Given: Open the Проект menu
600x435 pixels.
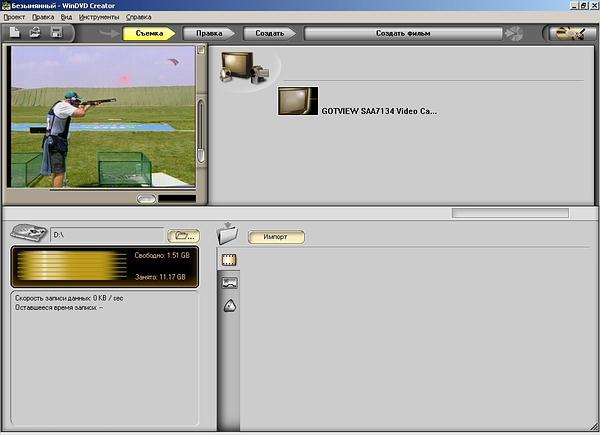Looking at the screenshot, I should click(15, 17).
